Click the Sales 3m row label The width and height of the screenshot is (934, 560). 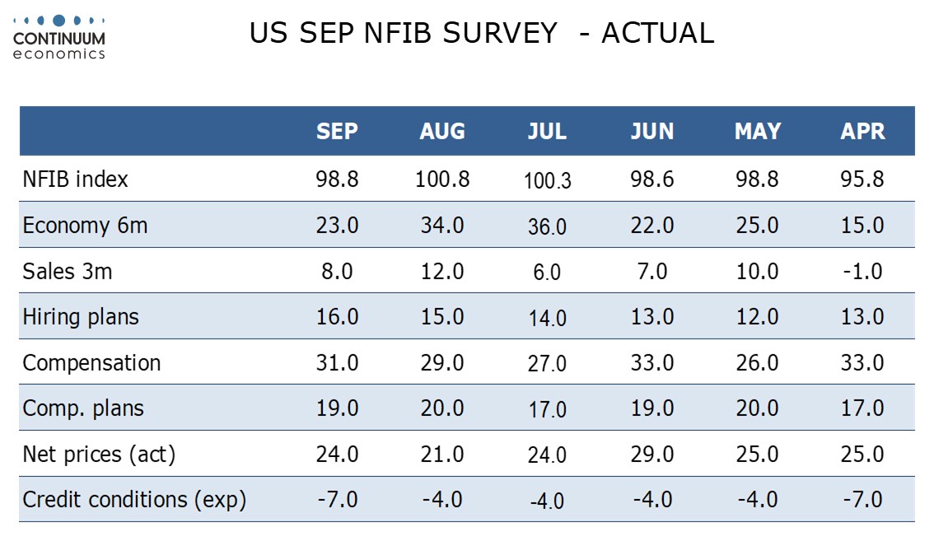click(x=68, y=271)
